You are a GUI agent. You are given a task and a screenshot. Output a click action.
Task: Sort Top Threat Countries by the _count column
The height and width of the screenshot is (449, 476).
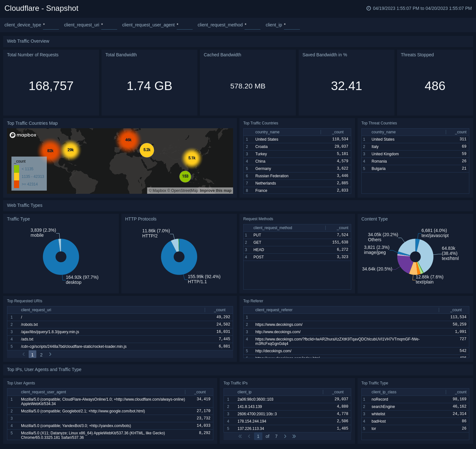[460, 132]
